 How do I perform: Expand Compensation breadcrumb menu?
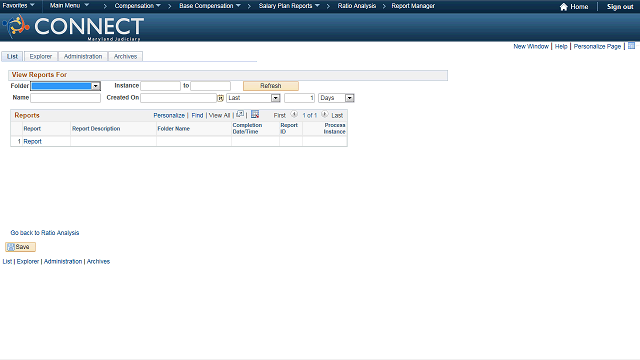[138, 6]
